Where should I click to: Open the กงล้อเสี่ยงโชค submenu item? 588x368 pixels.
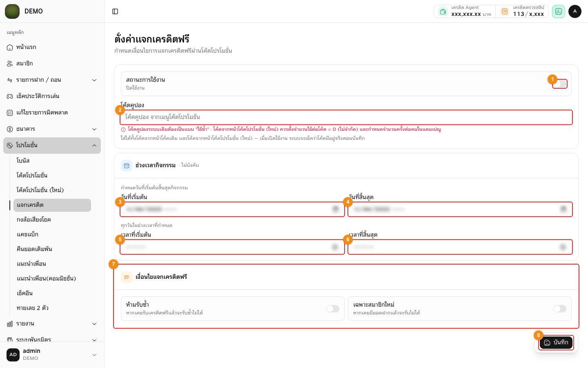click(x=52, y=220)
